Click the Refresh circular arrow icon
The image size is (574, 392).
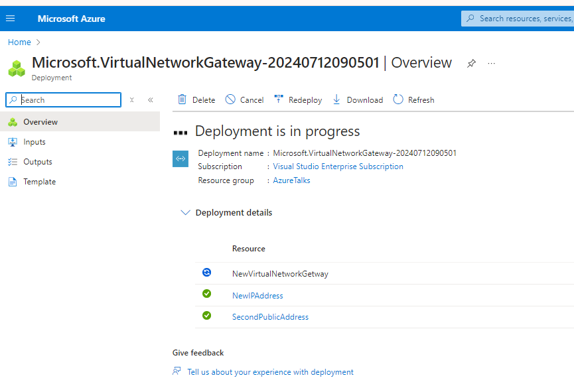coord(398,99)
